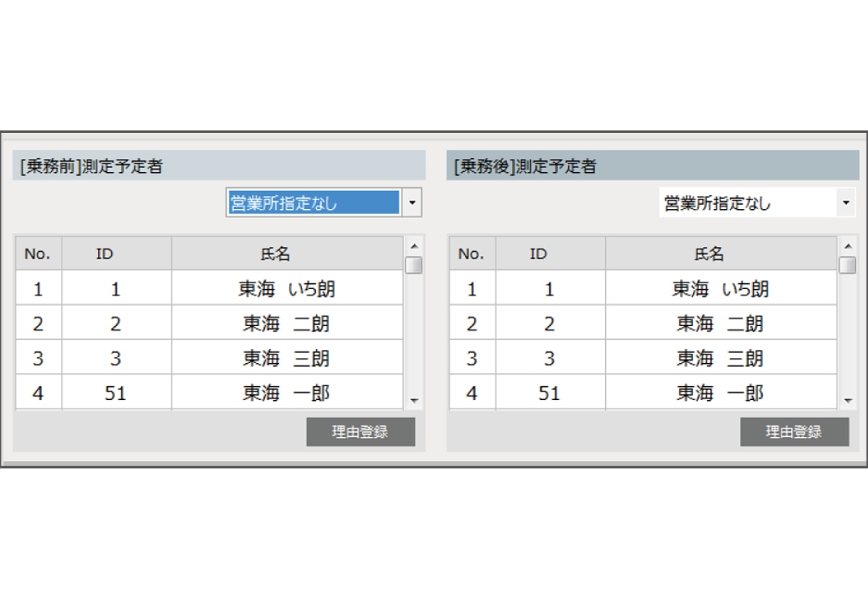The image size is (868, 599).
Task: Click the scrollbar thumb in 乗務前 table
Action: click(x=413, y=265)
